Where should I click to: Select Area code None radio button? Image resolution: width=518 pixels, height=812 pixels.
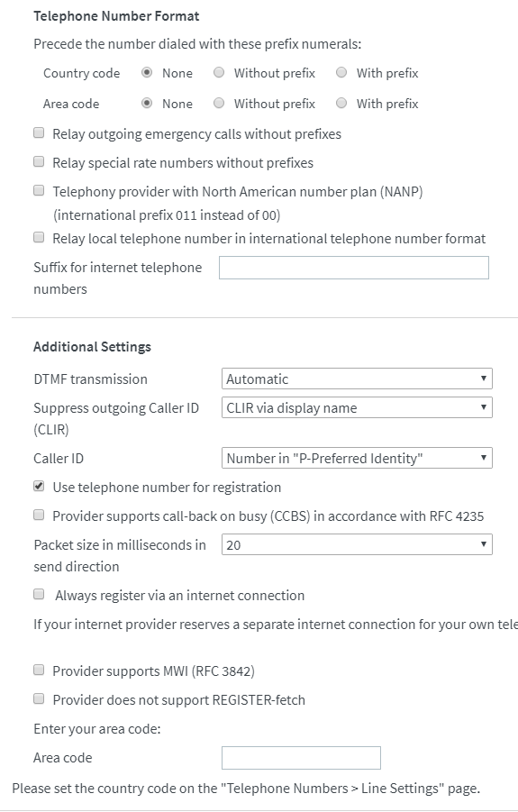click(x=147, y=103)
